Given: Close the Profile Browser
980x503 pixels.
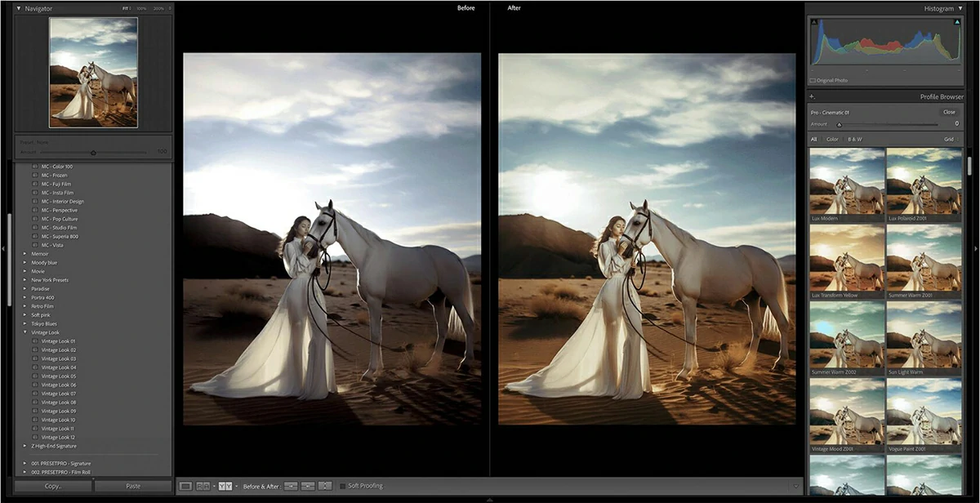Looking at the screenshot, I should 949,112.
